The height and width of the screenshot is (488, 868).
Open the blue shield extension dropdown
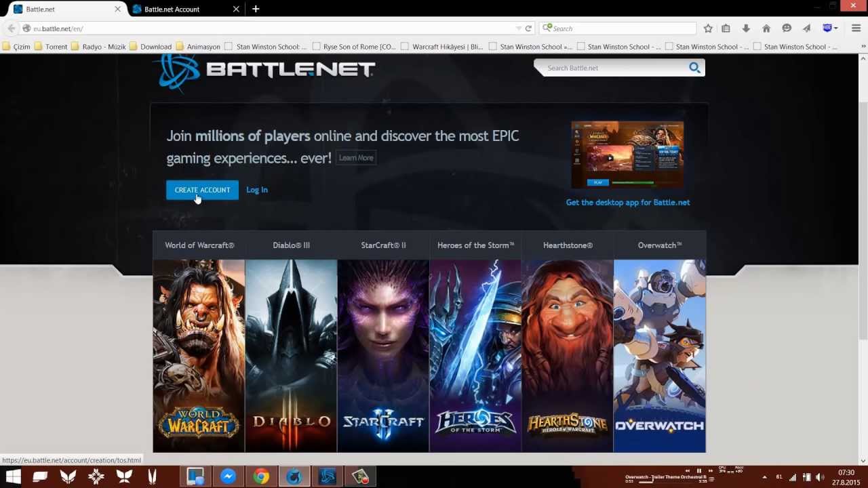pyautogui.click(x=831, y=28)
